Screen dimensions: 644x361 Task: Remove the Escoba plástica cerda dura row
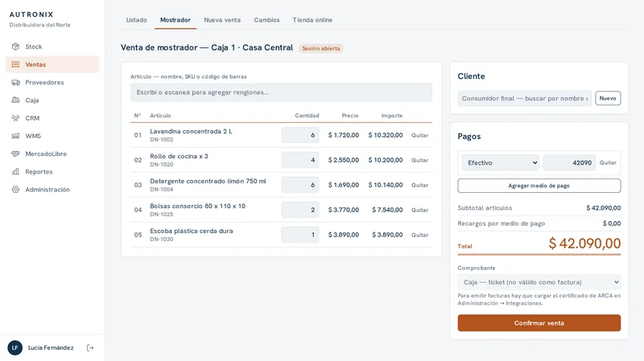click(419, 235)
